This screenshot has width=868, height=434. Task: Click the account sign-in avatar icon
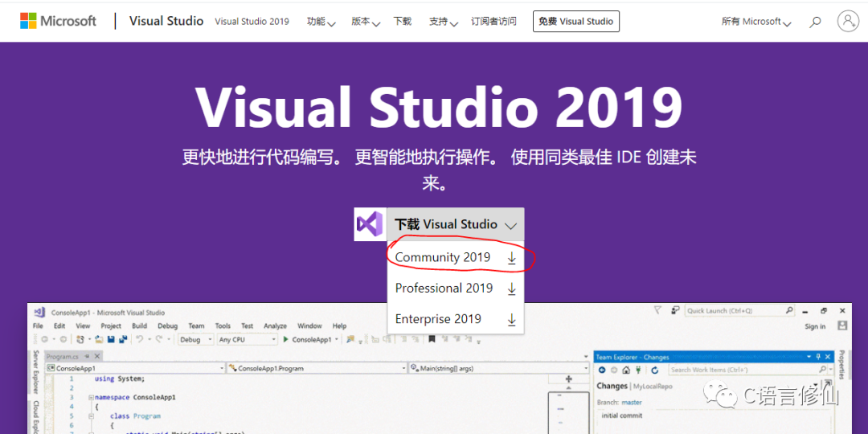click(848, 21)
